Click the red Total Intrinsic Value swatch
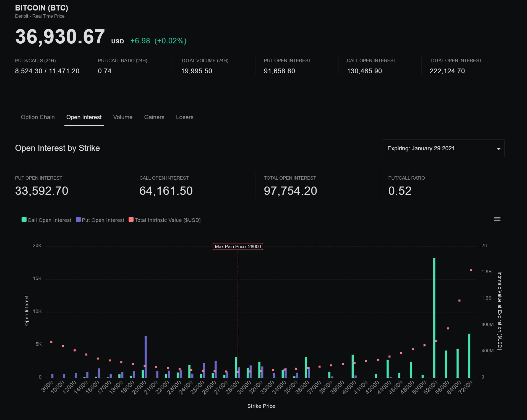The image size is (527, 420). [x=131, y=220]
